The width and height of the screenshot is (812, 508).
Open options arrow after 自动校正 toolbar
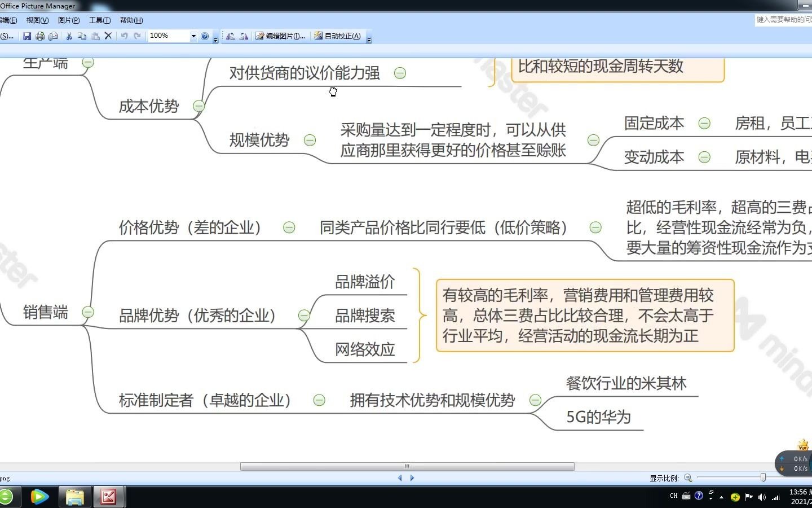pos(369,40)
